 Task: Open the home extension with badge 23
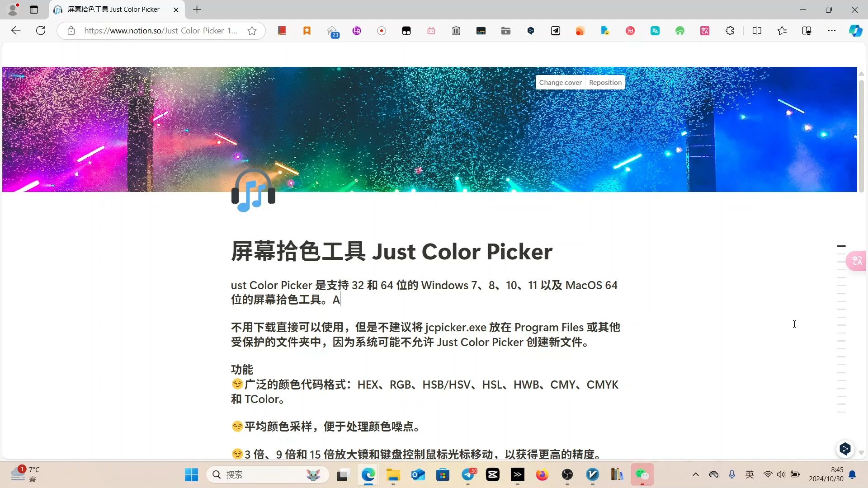pos(333,32)
